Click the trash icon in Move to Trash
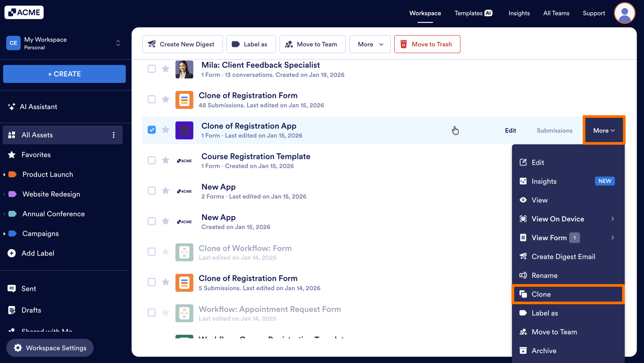 pos(404,44)
